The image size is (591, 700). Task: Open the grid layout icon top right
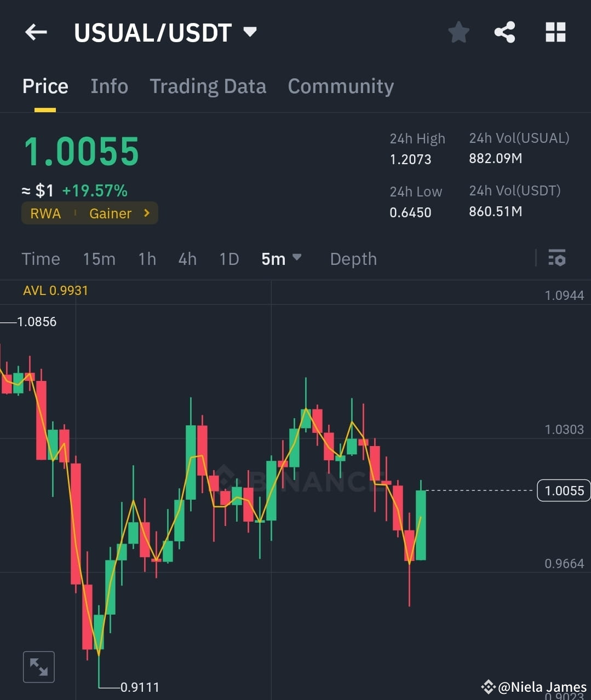(555, 32)
